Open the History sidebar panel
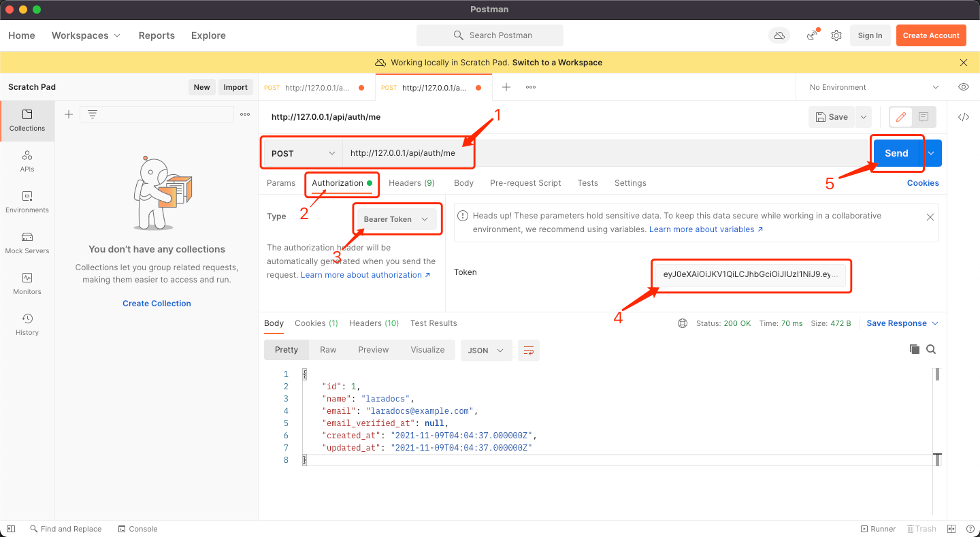Image resolution: width=980 pixels, height=537 pixels. [x=27, y=325]
